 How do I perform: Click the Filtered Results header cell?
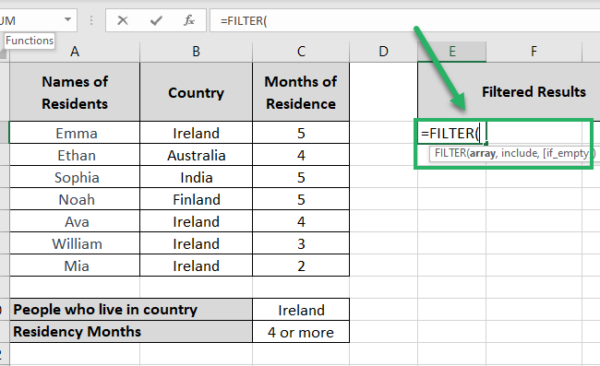point(509,92)
